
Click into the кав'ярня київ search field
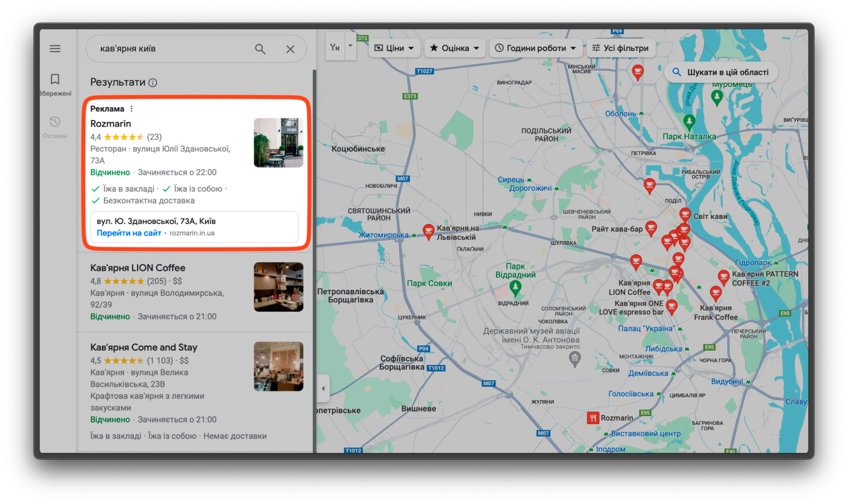[x=170, y=49]
